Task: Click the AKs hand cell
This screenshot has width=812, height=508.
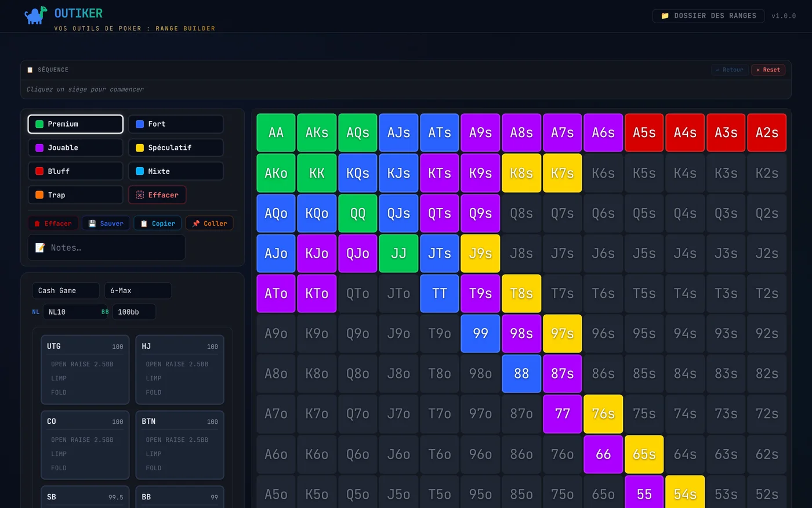Action: click(317, 132)
